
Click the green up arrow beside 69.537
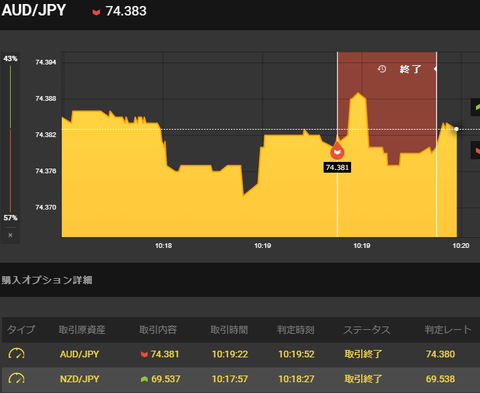[x=144, y=379]
